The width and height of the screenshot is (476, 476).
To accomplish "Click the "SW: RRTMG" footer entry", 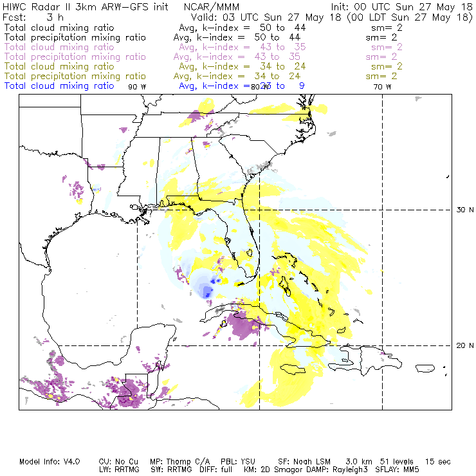I will pos(171,470).
